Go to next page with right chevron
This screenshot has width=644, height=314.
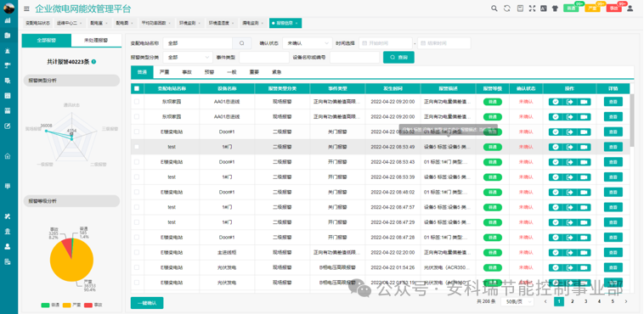point(626,301)
